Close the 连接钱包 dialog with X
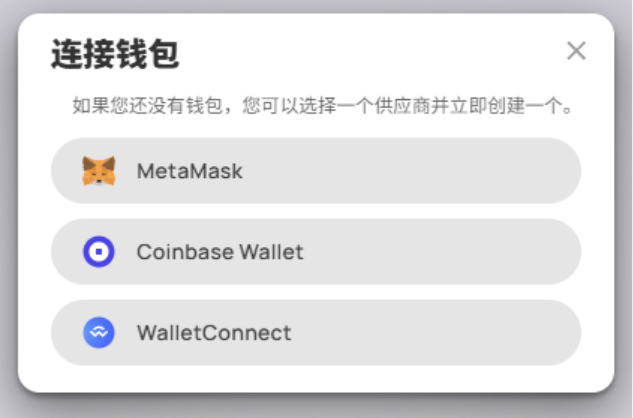This screenshot has width=633, height=418. tap(576, 51)
